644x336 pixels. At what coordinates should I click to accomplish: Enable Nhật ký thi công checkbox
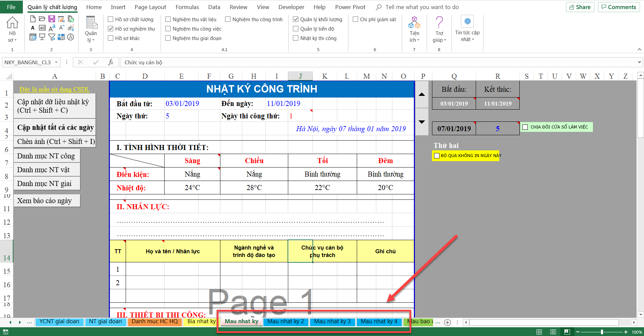[x=296, y=38]
